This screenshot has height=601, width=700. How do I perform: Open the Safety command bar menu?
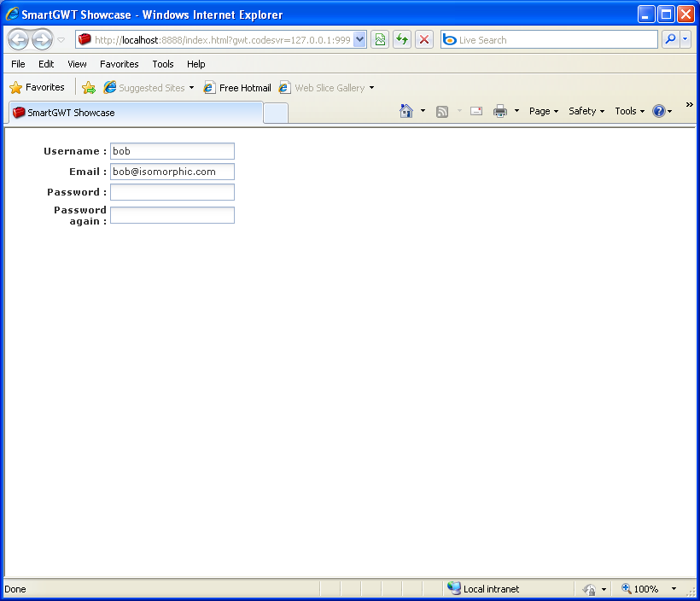[586, 111]
